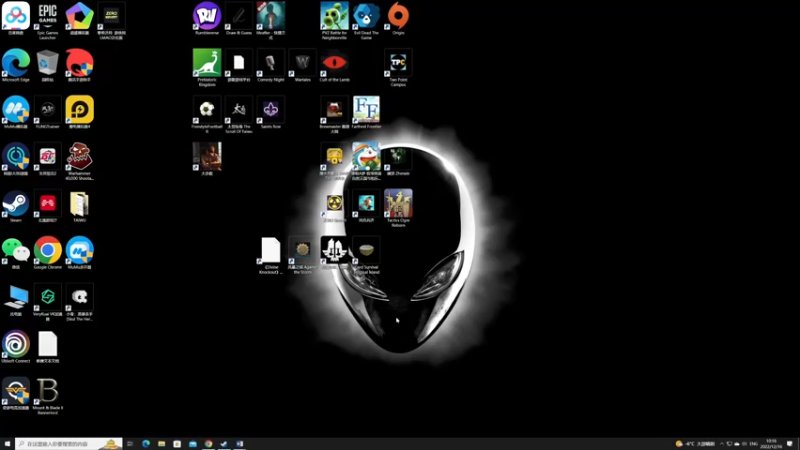This screenshot has width=800, height=450.
Task: Launch the Saints Row shortcut
Action: tap(270, 110)
